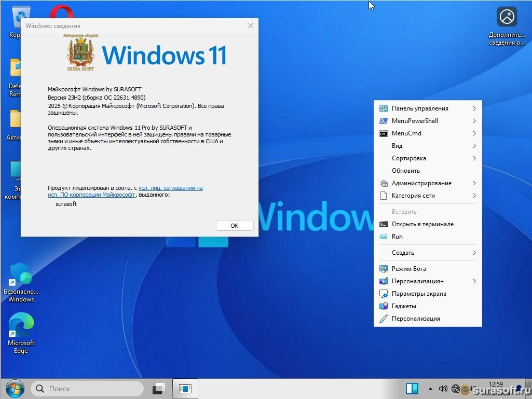This screenshot has width=532, height=399.
Task: Click the SURA SOFT crest logo in dialog
Action: coord(80,52)
